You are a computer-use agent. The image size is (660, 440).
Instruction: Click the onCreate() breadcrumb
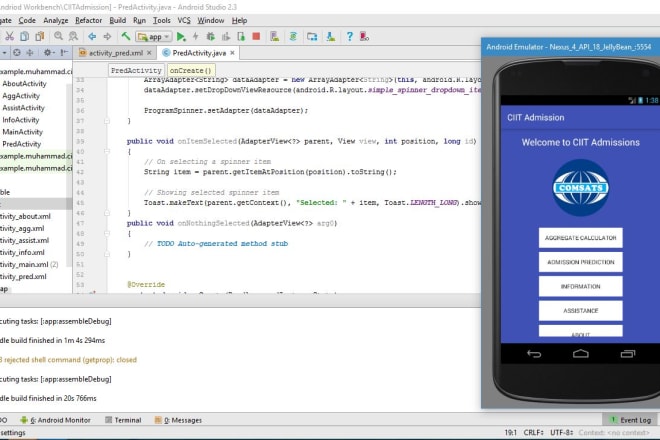(191, 70)
